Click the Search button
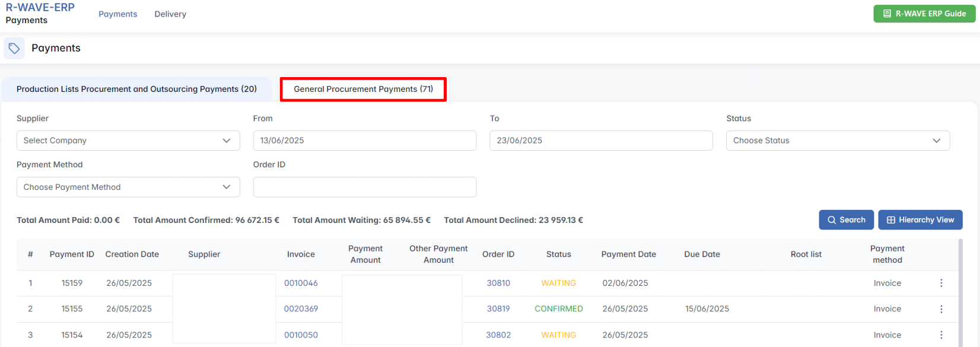980x347 pixels. [x=846, y=220]
